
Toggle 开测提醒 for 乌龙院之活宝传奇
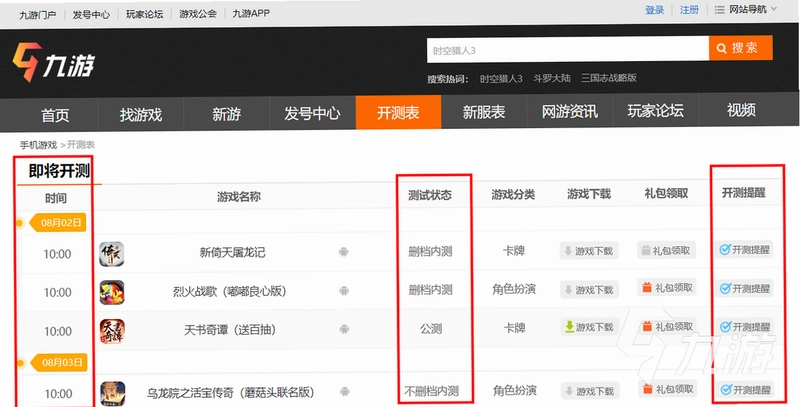click(x=745, y=390)
